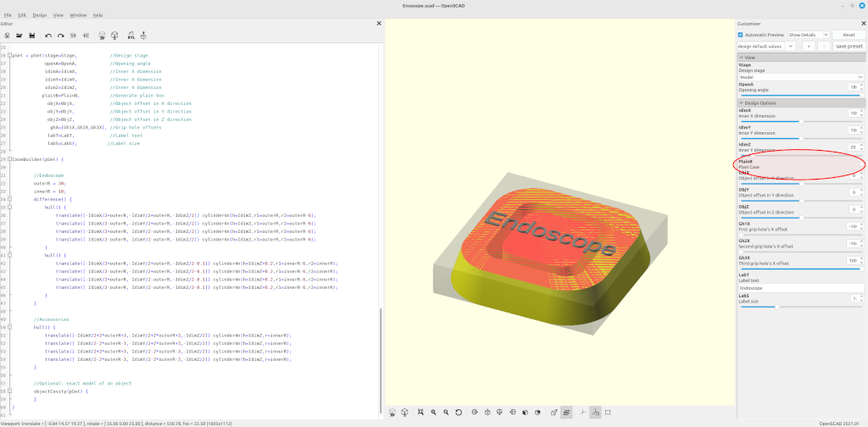Click the Open file icon in editor toolbar
The width and height of the screenshot is (868, 427).
(x=19, y=36)
